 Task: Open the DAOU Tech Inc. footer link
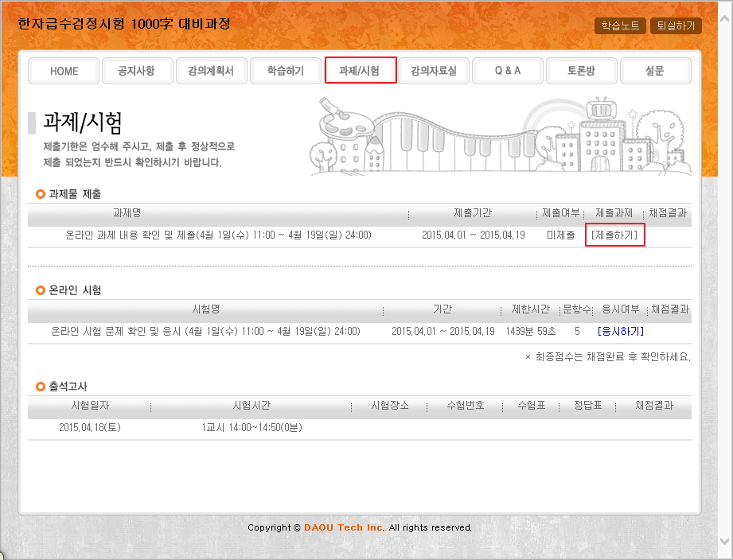point(344,527)
